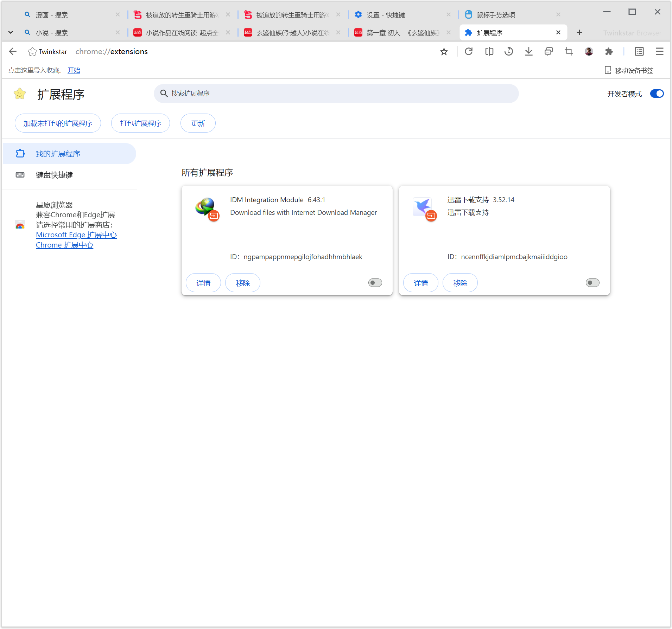The image size is (672, 629).
Task: Toggle 开发者模式 developer mode switch
Action: click(x=657, y=94)
